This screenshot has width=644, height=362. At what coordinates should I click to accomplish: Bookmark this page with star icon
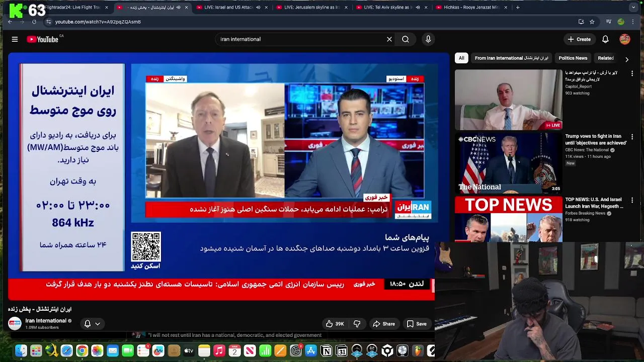point(592,22)
